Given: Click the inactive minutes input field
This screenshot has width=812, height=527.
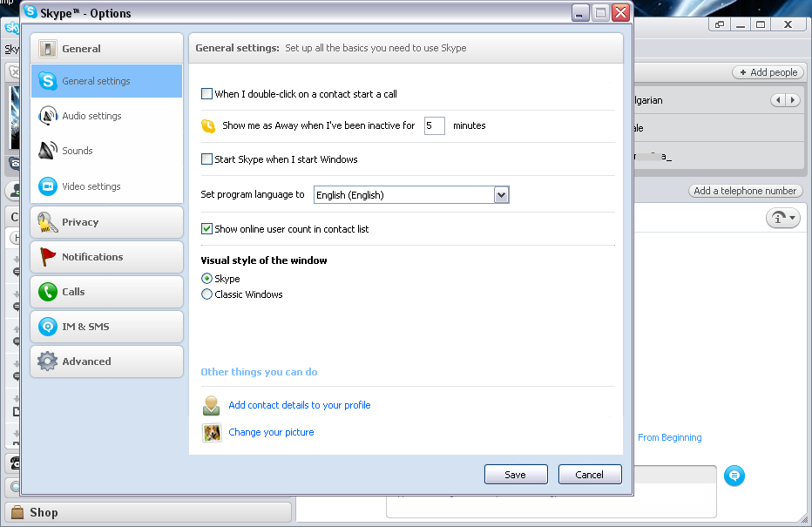Looking at the screenshot, I should click(434, 125).
